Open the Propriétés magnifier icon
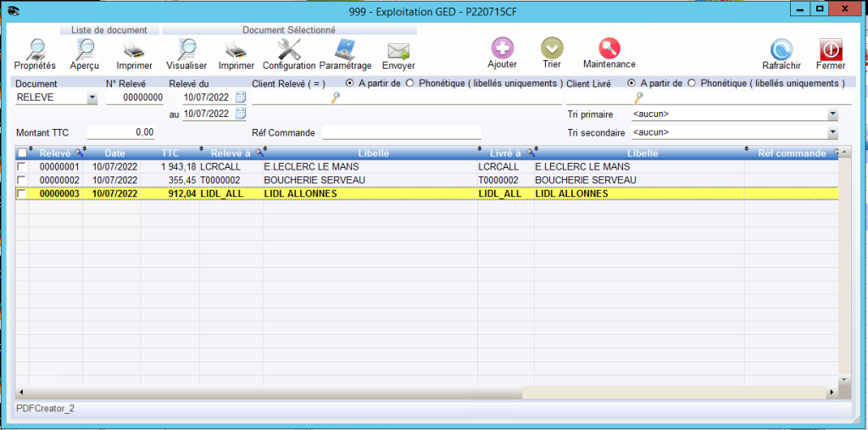 pos(35,51)
